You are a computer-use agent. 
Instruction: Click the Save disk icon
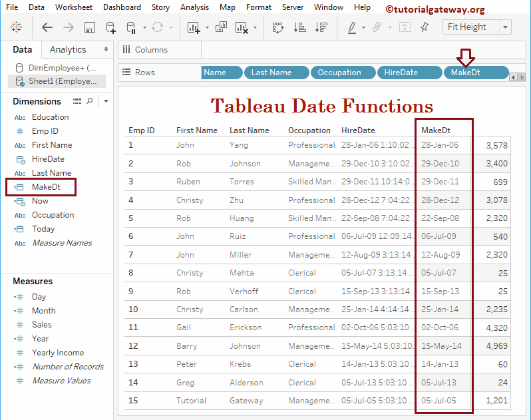90,27
